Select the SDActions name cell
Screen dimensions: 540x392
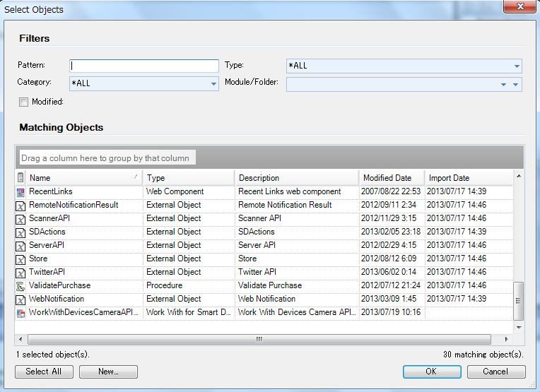(x=47, y=232)
